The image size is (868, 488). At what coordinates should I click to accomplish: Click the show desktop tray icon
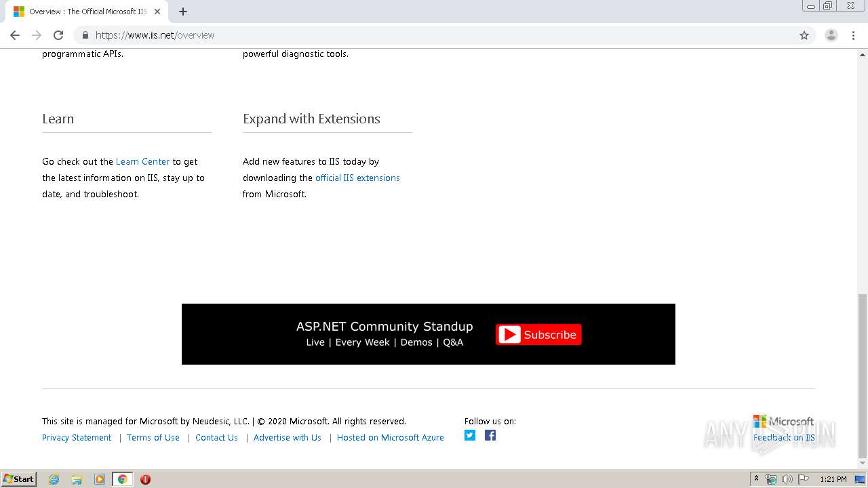coord(861,479)
